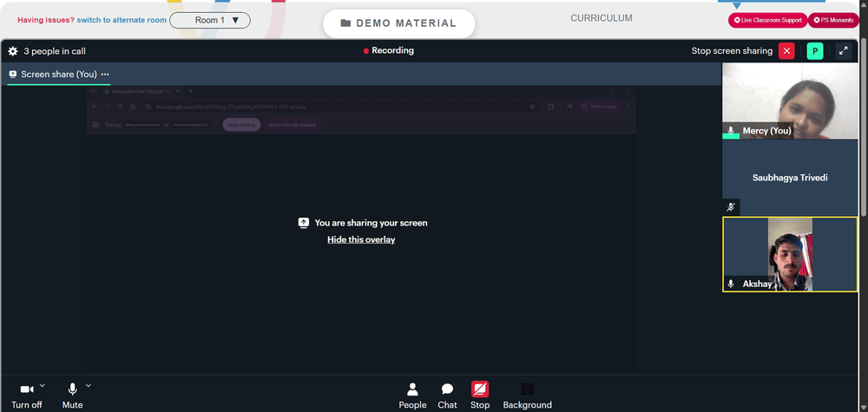The image size is (868, 412).
Task: Click Saubhagya Trivedi's muted microphone icon
Action: pos(731,207)
